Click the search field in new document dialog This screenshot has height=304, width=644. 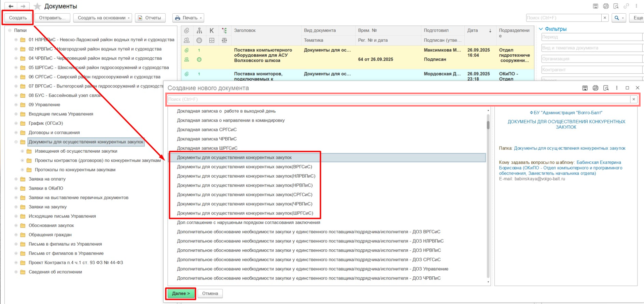398,99
